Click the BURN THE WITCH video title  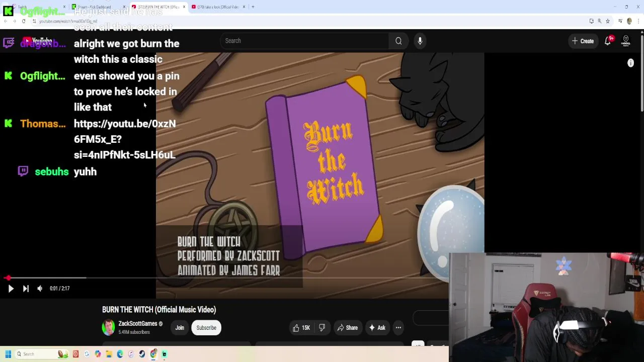(x=159, y=310)
